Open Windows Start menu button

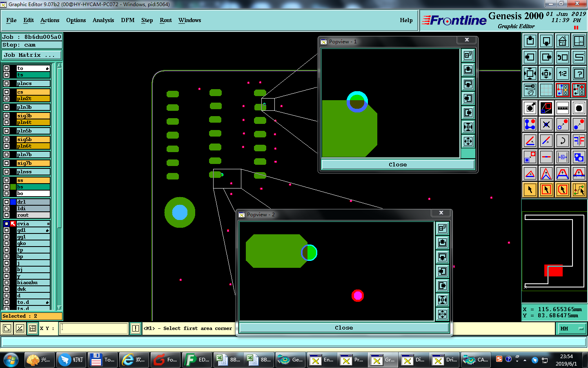tap(11, 360)
